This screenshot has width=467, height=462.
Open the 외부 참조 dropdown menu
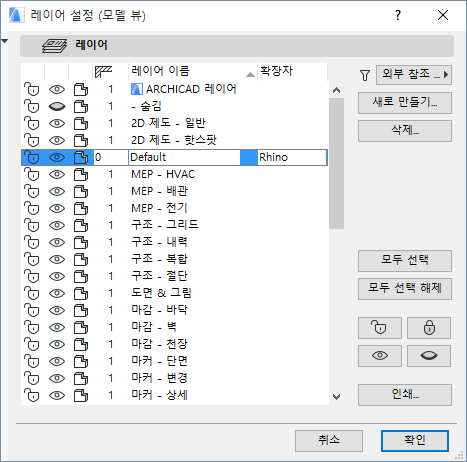(x=414, y=75)
